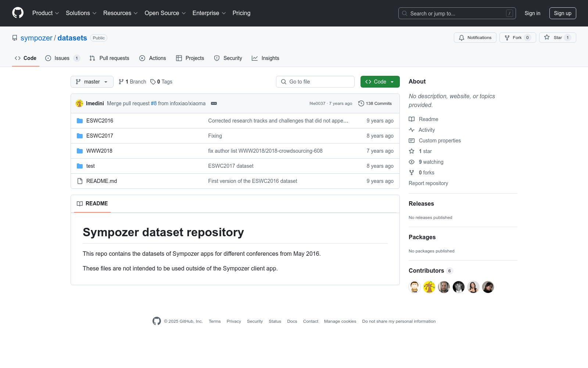Open the Readme link in About
588x368 pixels.
pos(423,119)
